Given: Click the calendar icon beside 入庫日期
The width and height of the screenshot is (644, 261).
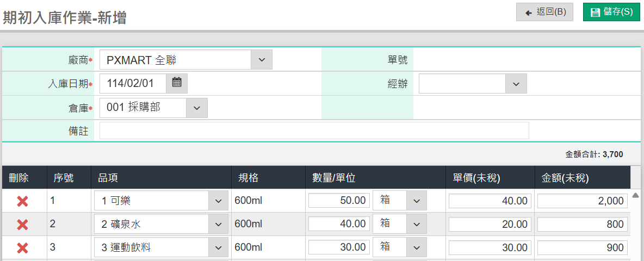Looking at the screenshot, I should tap(176, 83).
